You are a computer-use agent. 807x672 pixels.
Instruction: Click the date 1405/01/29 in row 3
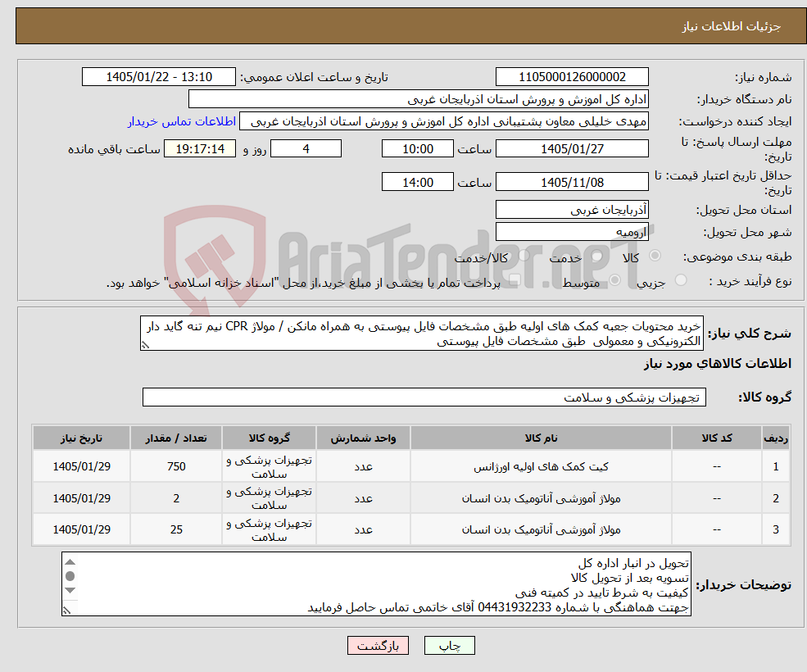[x=81, y=529]
